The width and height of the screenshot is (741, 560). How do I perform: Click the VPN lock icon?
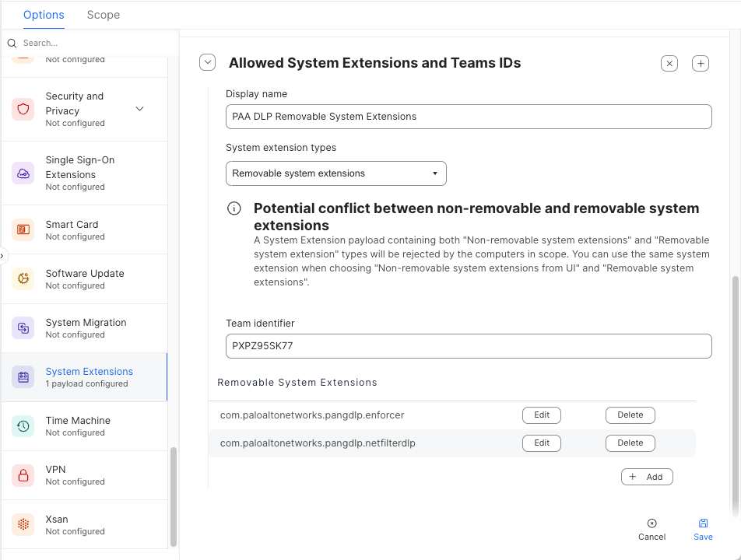23,475
